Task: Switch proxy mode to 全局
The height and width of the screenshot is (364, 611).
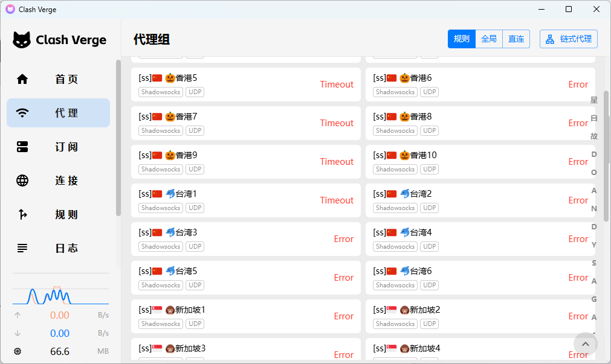Action: (x=488, y=39)
